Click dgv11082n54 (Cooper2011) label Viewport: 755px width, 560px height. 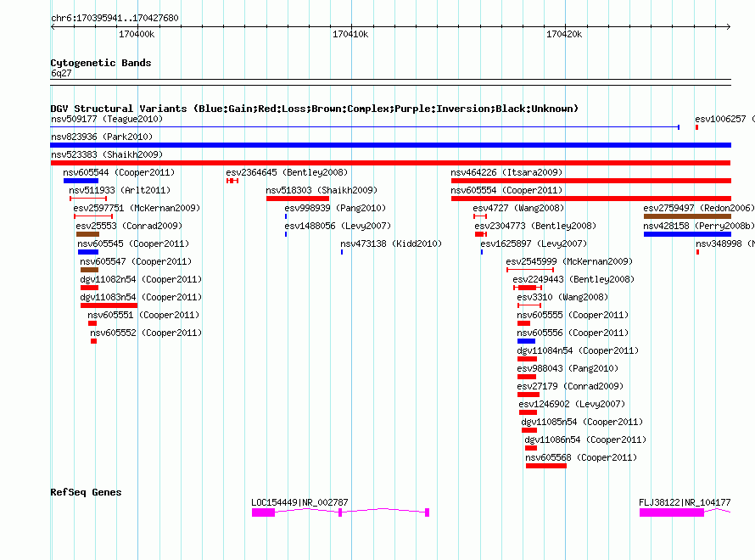(141, 279)
